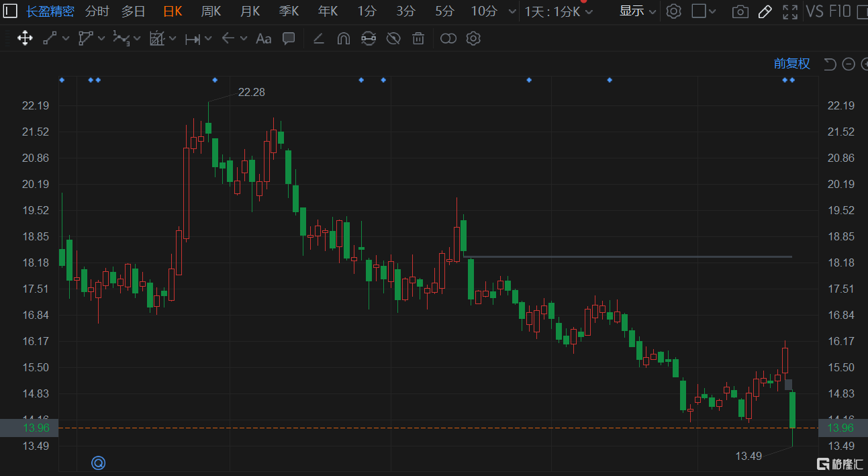868x476 pixels.
Task: Open chart settings gear in top bar
Action: pyautogui.click(x=674, y=11)
